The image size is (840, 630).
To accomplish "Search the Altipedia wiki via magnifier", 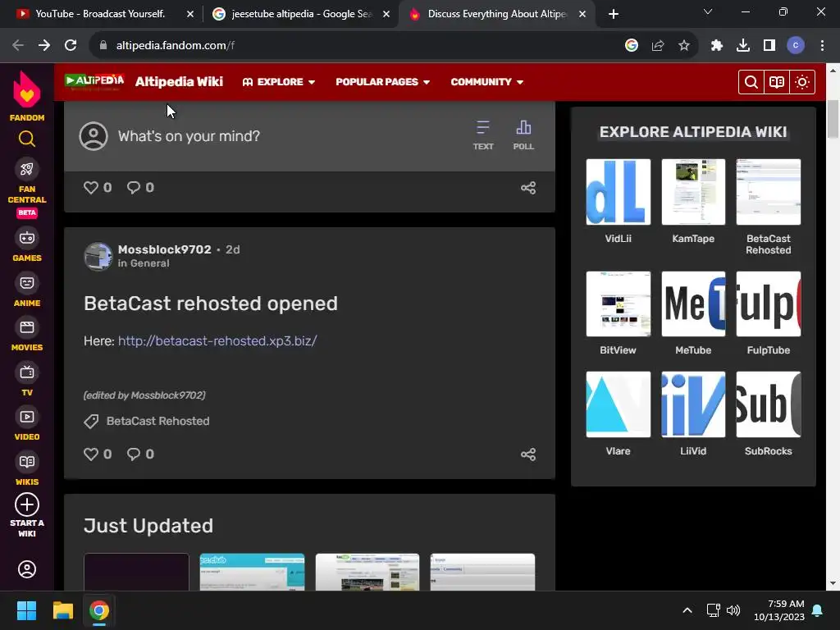I will [x=751, y=82].
